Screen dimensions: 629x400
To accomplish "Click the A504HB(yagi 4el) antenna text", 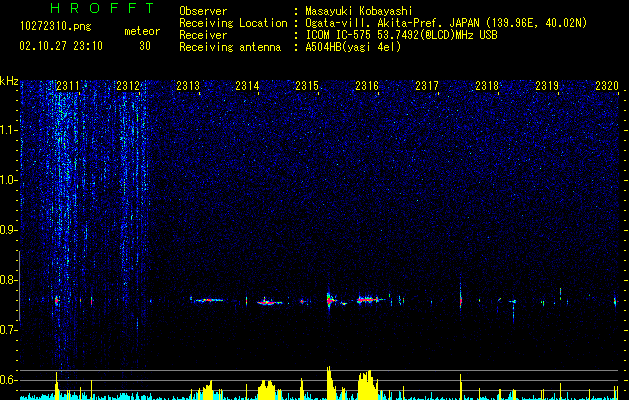I will click(x=353, y=47).
